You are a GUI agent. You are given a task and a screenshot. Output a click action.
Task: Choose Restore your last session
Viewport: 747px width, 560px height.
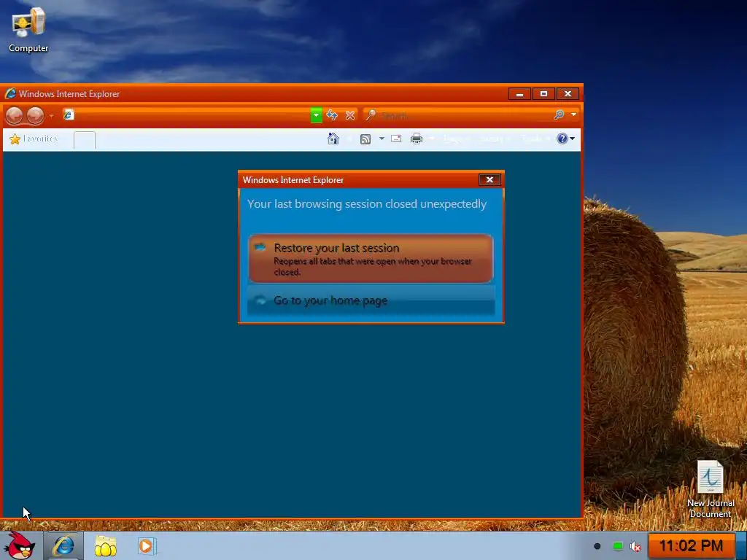tap(371, 259)
